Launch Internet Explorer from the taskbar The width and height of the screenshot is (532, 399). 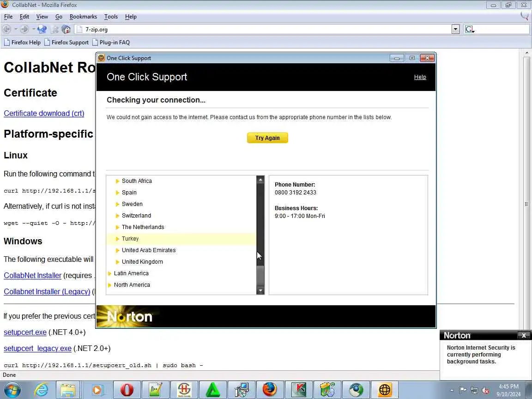[x=41, y=389]
